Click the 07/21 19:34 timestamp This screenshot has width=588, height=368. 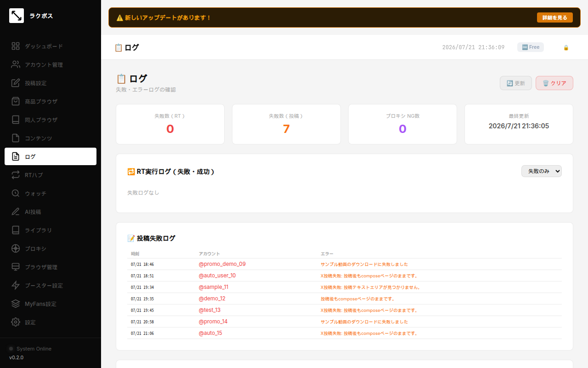[142, 287]
